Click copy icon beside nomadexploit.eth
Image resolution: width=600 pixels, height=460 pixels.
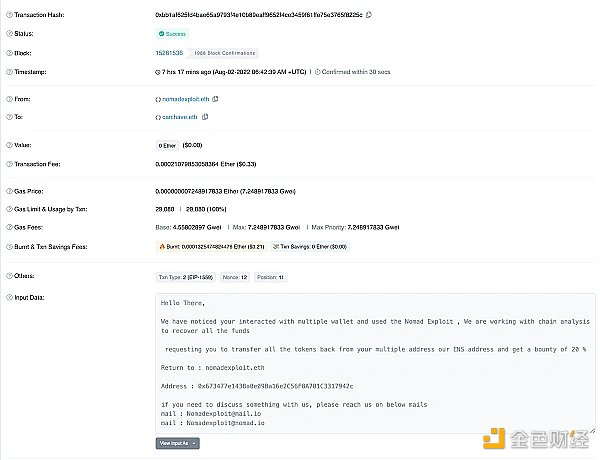[216, 99]
